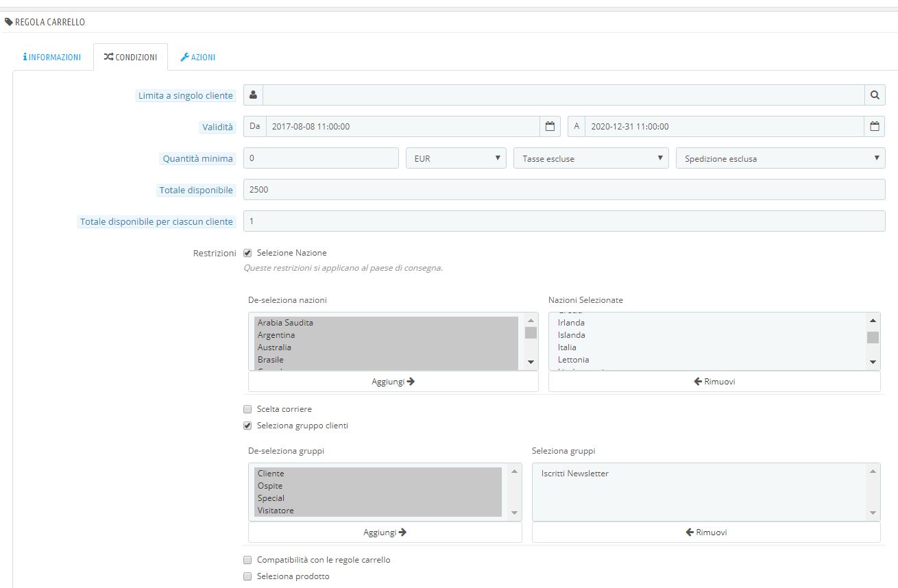Click scrollbar thumb of Nazioni Selezionate list
Viewport: 898px width, 588px height.
pos(873,337)
